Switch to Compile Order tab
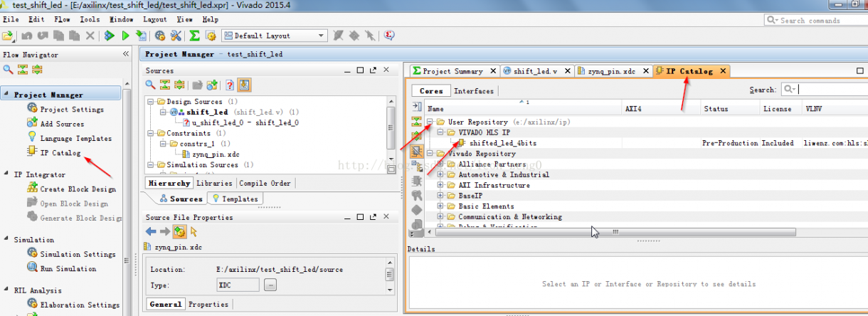Screen dimensions: 868x316 point(265,183)
